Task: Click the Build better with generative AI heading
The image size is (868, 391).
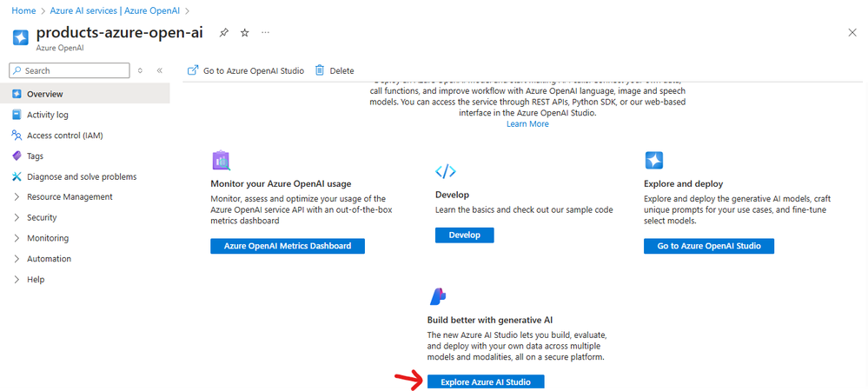Action: click(x=490, y=320)
